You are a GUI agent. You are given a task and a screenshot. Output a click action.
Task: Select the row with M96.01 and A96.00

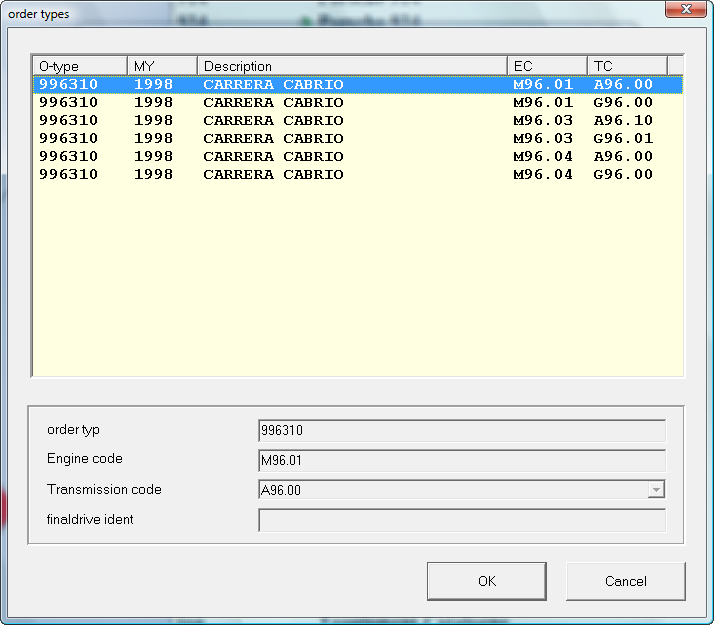click(357, 85)
